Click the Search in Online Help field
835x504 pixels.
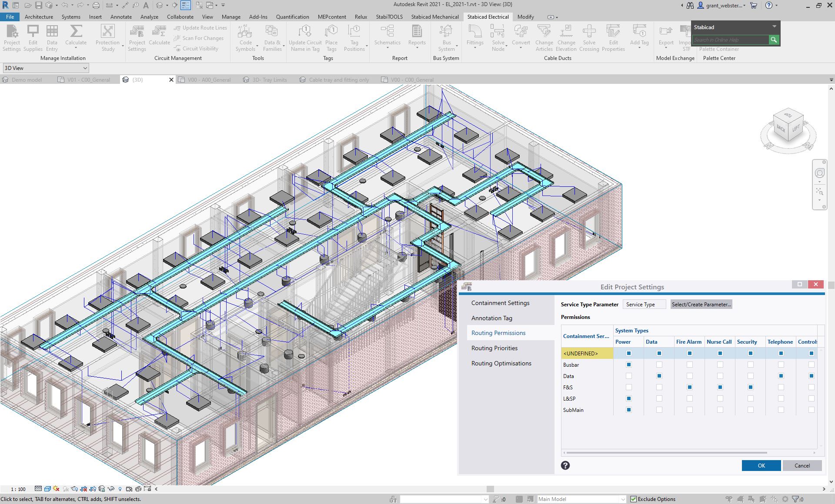(x=731, y=40)
